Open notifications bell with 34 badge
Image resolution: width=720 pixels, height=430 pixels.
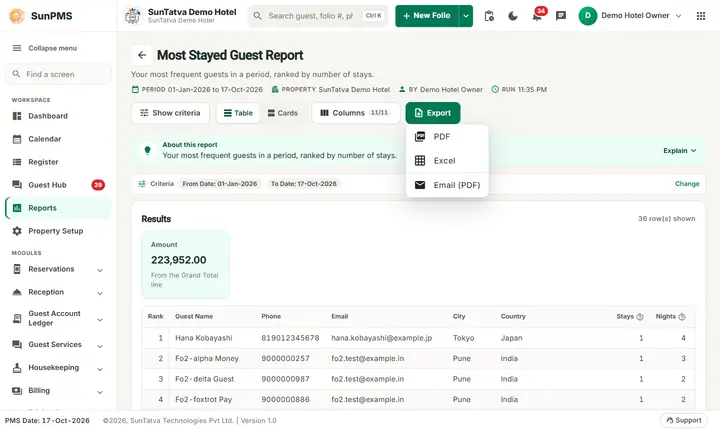click(x=537, y=16)
